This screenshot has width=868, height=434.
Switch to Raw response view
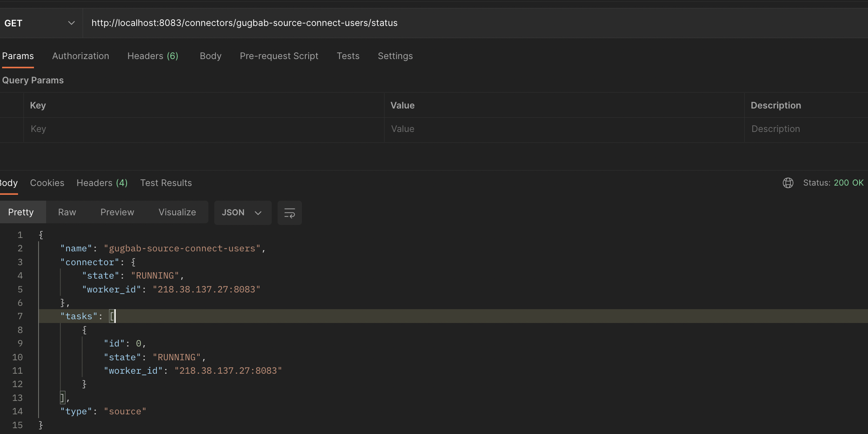[x=67, y=212]
